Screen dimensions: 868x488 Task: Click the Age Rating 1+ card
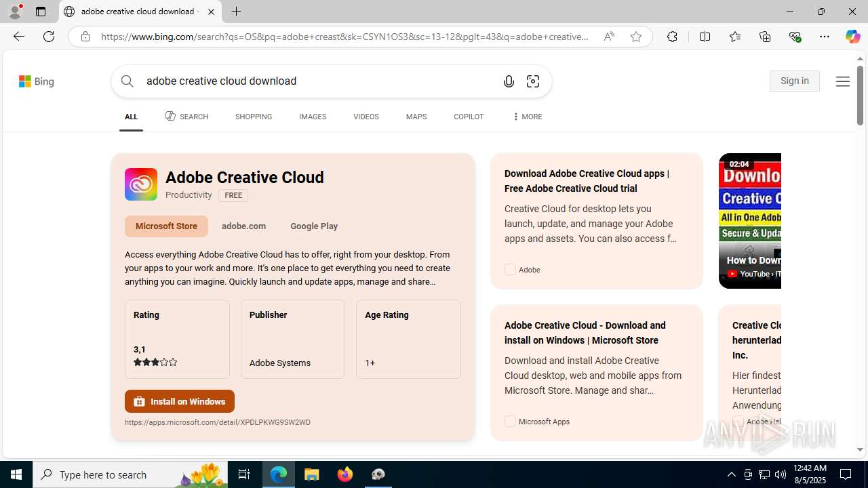click(408, 339)
